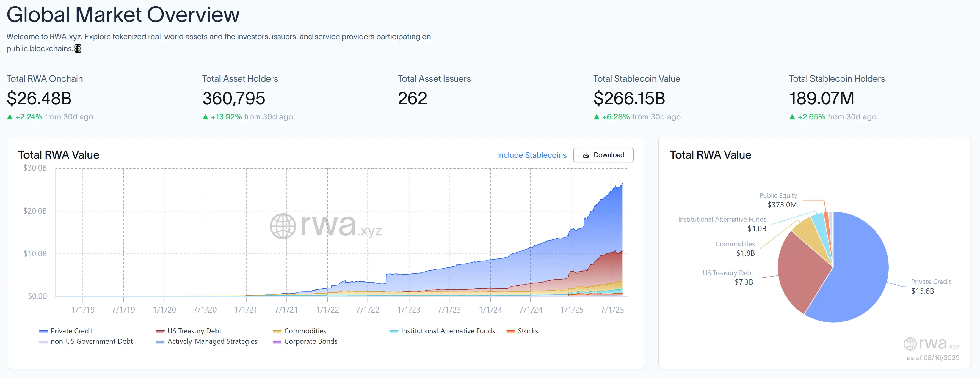Toggle Actively-Managed Strategies legend entry
The width and height of the screenshot is (980, 377).
[x=212, y=341]
